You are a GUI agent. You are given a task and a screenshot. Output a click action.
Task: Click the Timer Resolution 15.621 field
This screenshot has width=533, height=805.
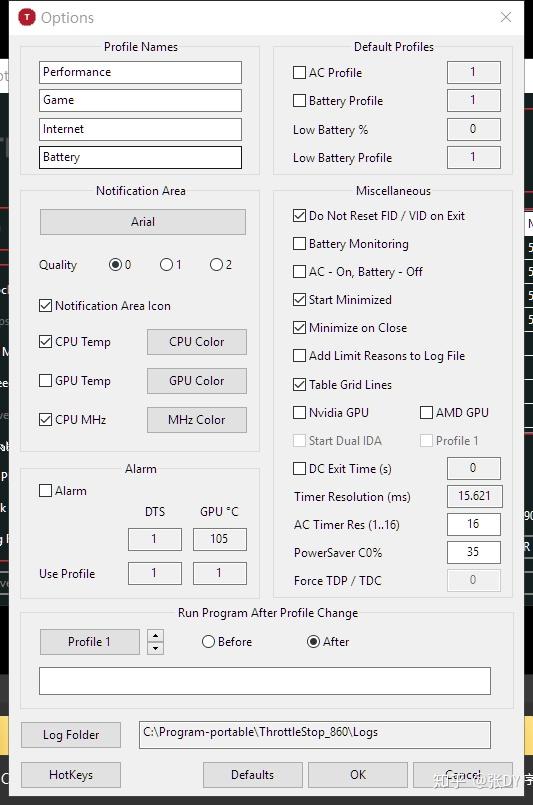474,496
